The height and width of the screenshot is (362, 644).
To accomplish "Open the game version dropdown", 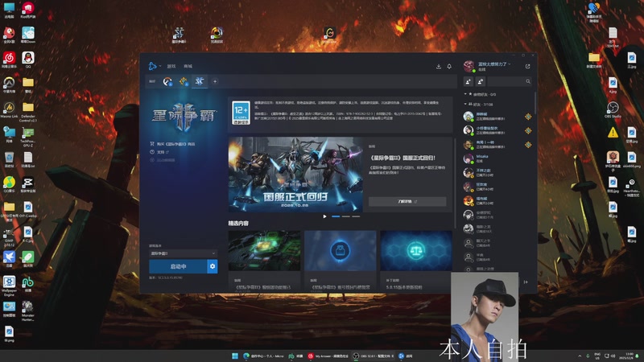I will (184, 253).
